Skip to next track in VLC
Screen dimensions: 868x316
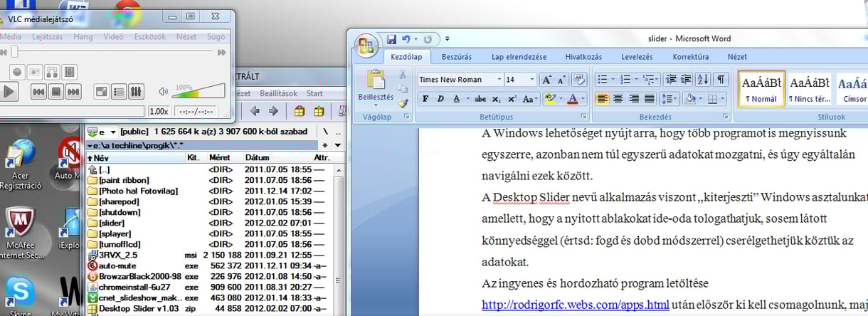[73, 91]
